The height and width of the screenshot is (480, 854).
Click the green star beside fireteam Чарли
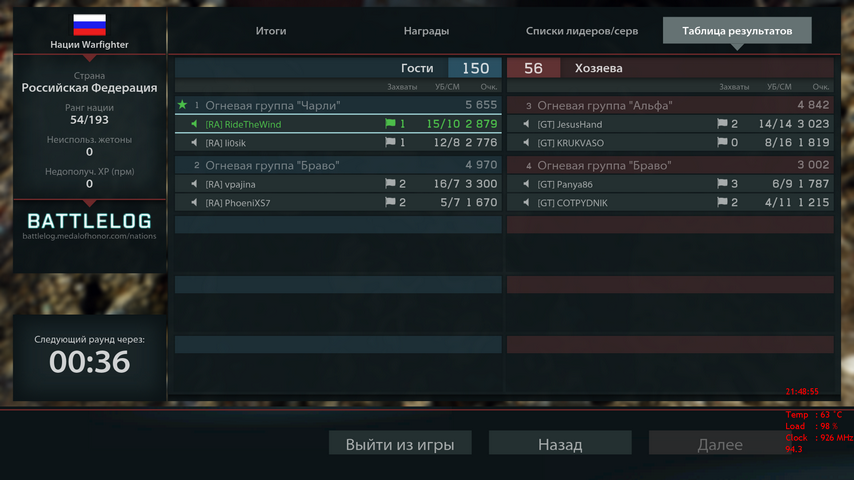182,105
